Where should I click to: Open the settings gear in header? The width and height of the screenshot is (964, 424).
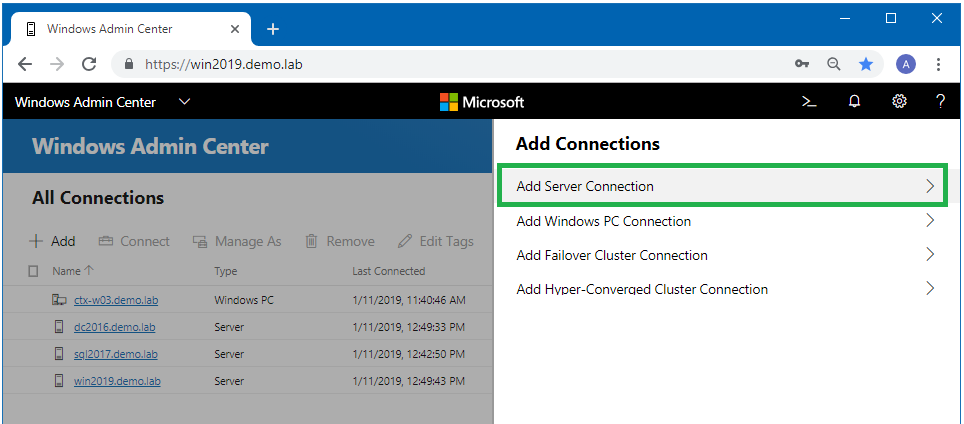click(899, 102)
